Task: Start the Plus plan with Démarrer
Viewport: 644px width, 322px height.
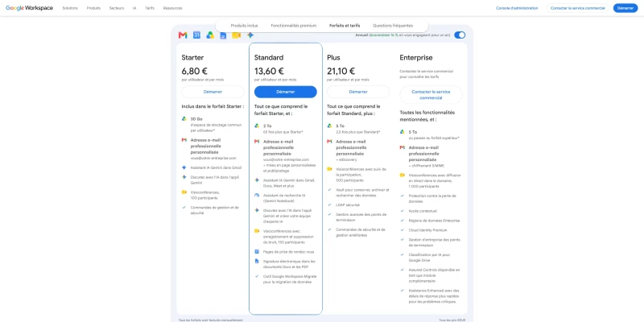Action: pyautogui.click(x=358, y=92)
